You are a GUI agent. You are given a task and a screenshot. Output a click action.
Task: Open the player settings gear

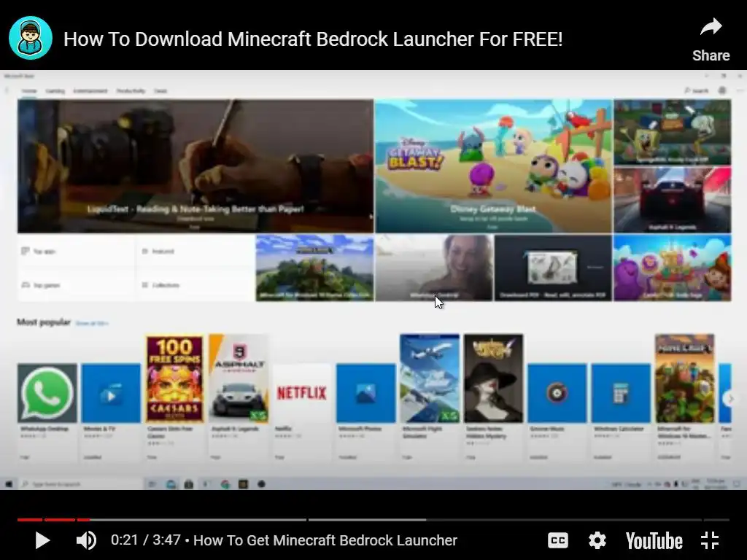tap(597, 540)
